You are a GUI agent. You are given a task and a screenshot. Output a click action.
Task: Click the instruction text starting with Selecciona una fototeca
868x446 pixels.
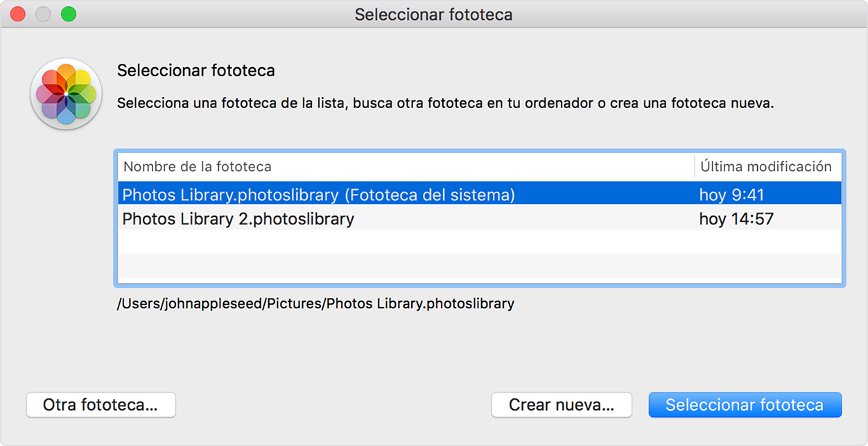pyautogui.click(x=445, y=104)
